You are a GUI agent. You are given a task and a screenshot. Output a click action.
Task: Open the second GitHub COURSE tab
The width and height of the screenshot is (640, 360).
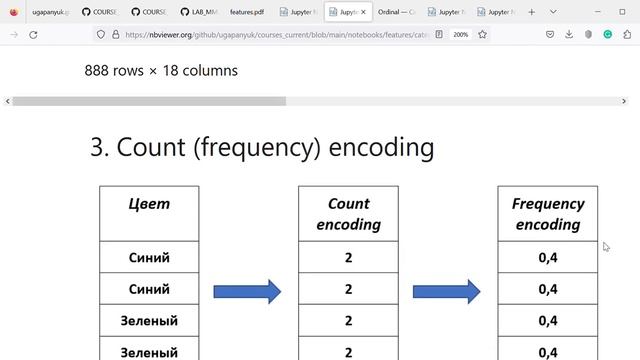pos(149,12)
